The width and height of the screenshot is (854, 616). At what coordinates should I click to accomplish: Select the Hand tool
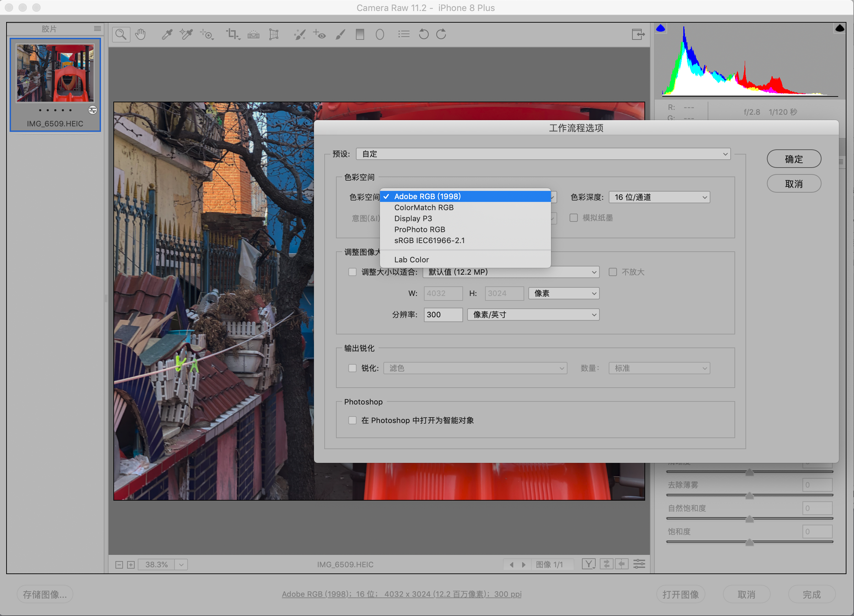pos(141,35)
